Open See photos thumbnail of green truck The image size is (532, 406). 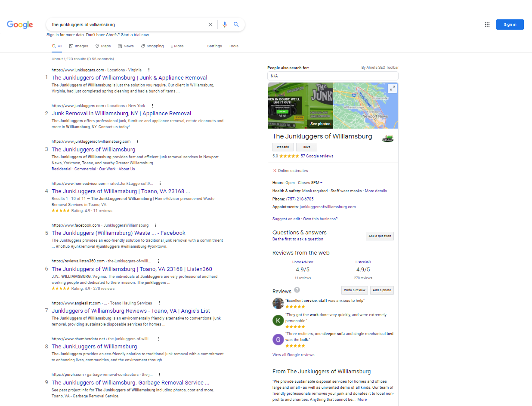tap(300, 105)
